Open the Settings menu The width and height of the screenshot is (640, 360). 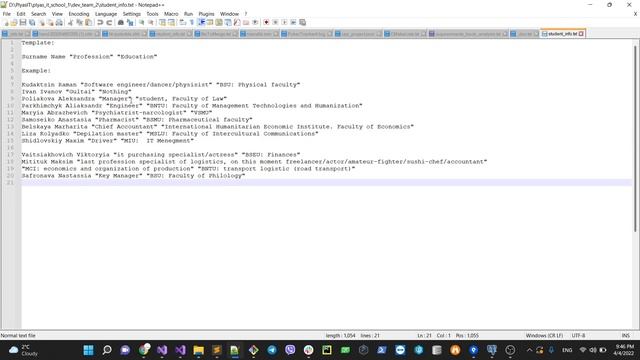click(131, 14)
